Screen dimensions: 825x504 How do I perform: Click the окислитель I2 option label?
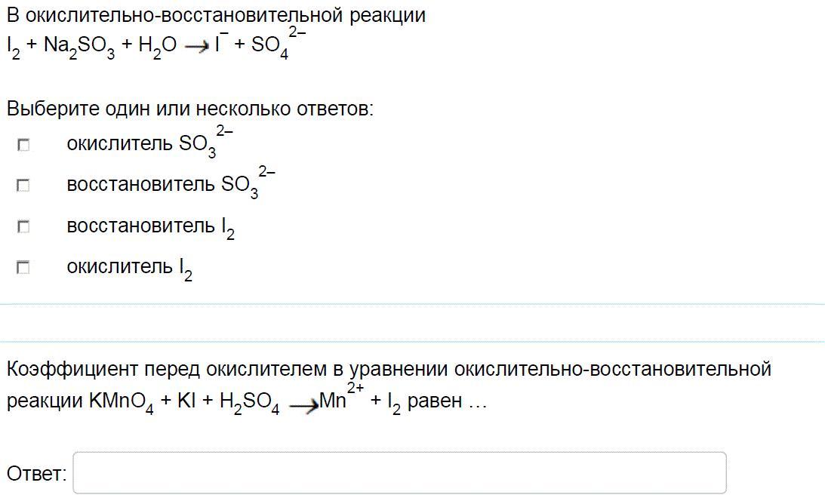click(129, 269)
